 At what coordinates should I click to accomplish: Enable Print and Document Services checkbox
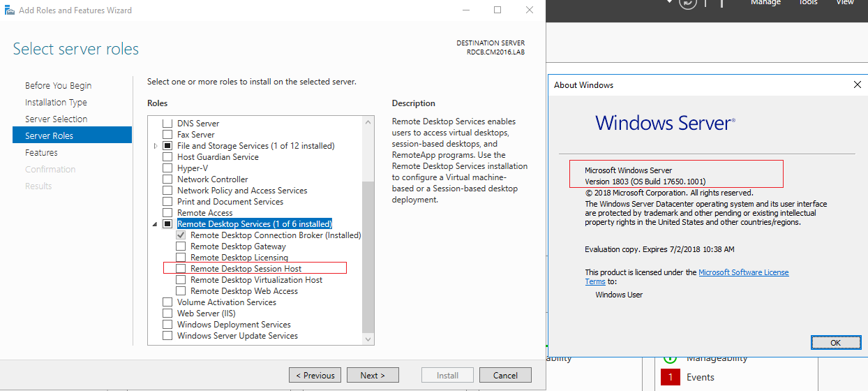pos(167,202)
